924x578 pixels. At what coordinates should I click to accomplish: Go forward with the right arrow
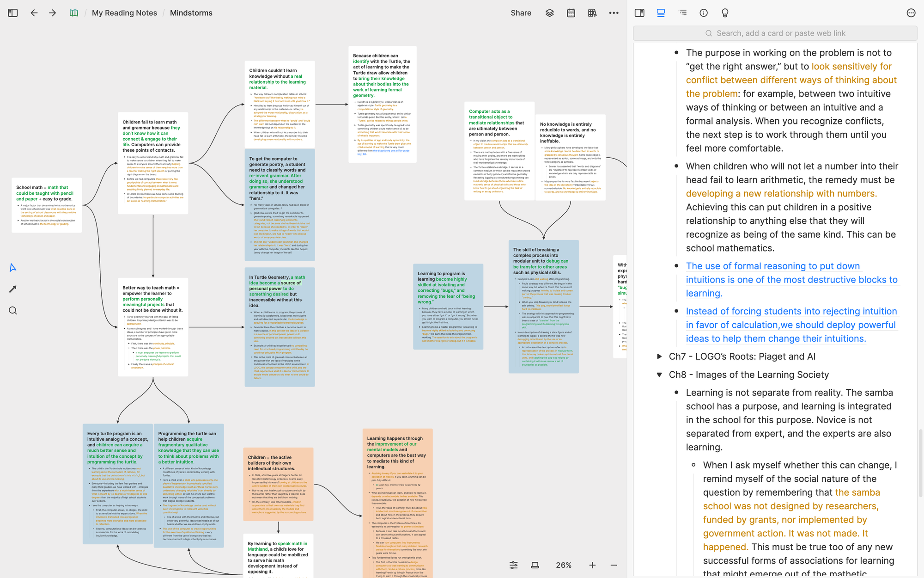point(52,13)
